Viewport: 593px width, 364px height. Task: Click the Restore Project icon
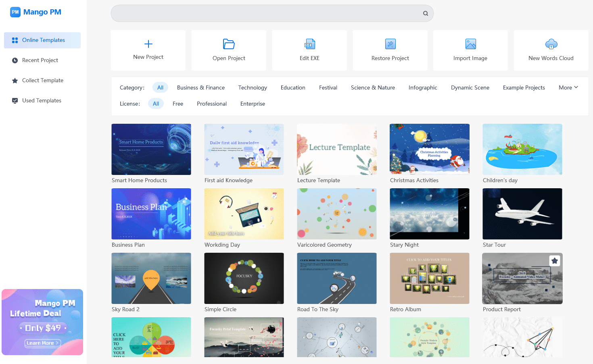click(390, 44)
